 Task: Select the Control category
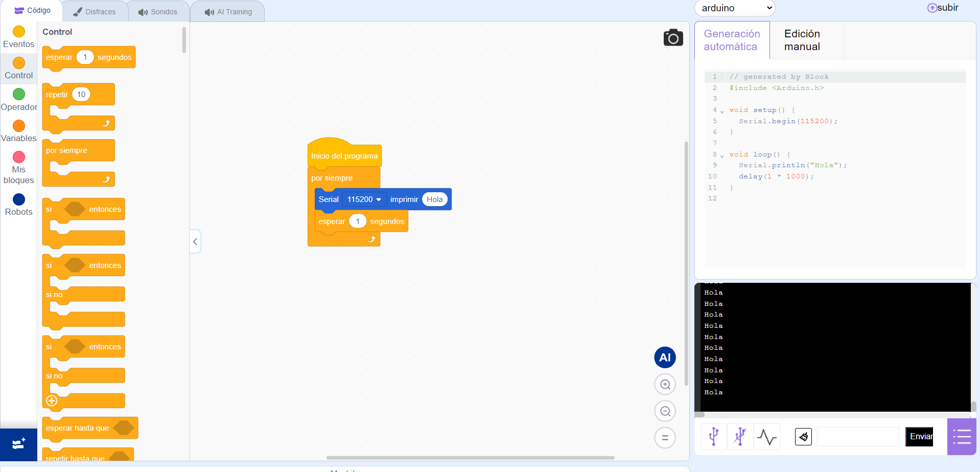pyautogui.click(x=19, y=69)
